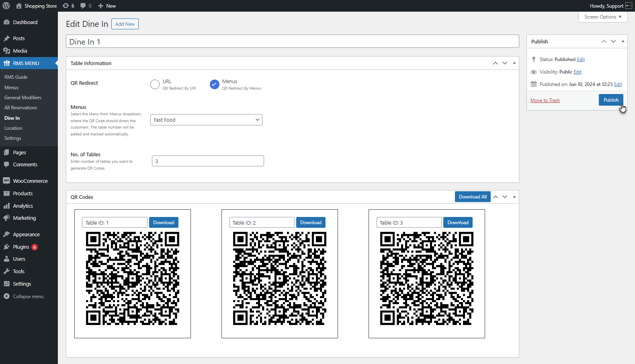Image resolution: width=635 pixels, height=364 pixels.
Task: Click the Move to Trash link
Action: [x=545, y=100]
